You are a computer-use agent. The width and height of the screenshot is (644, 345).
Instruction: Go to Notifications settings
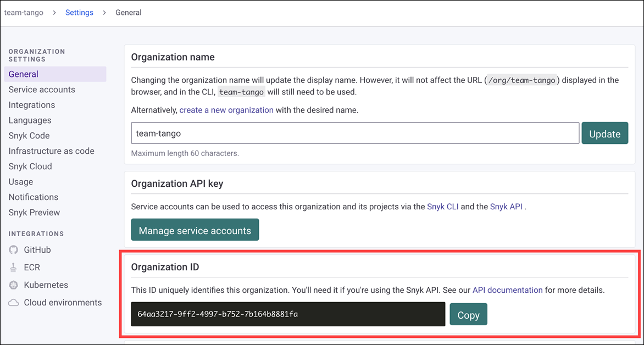pyautogui.click(x=34, y=197)
